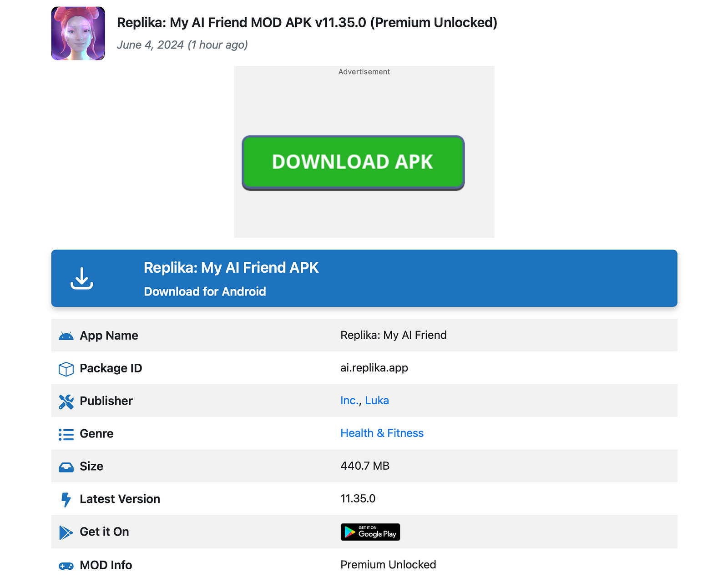Viewport: 728px width, 587px height.
Task: Click the list icon beside Genre
Action: 66,434
